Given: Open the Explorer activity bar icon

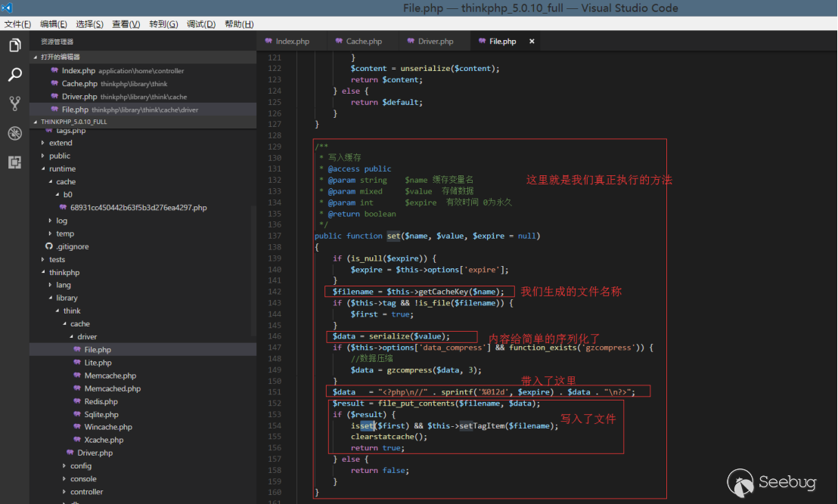Looking at the screenshot, I should coord(14,46).
